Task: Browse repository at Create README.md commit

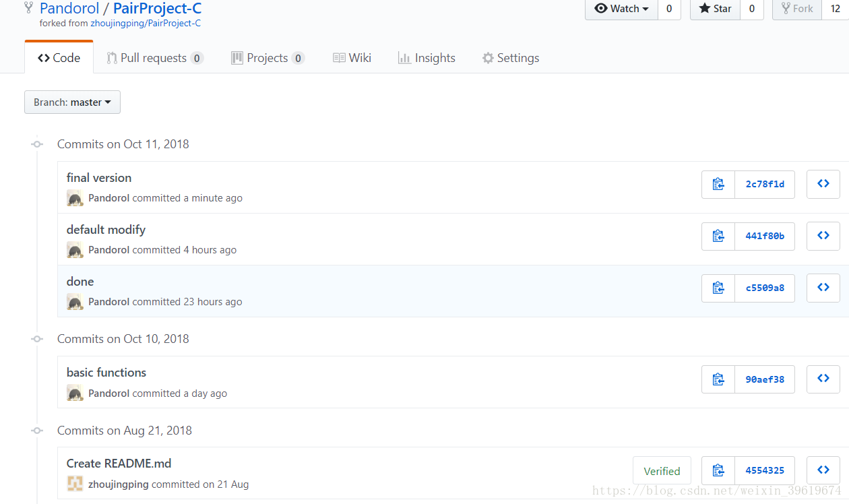Action: coord(823,470)
